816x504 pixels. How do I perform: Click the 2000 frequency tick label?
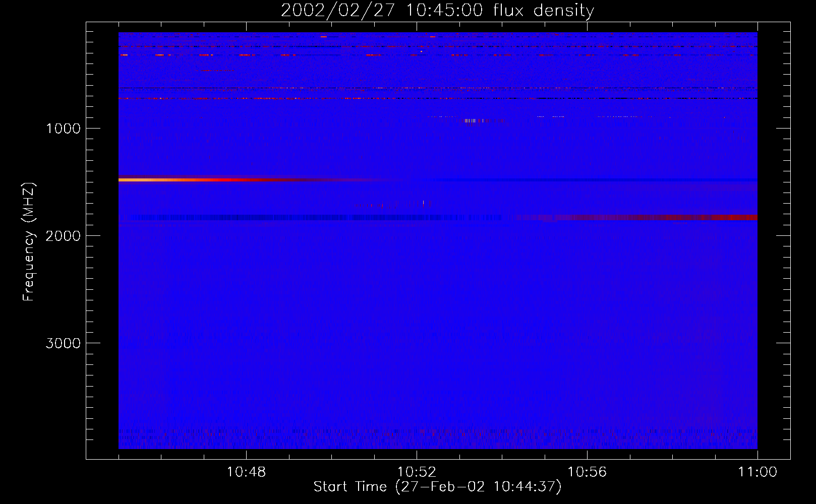(63, 236)
